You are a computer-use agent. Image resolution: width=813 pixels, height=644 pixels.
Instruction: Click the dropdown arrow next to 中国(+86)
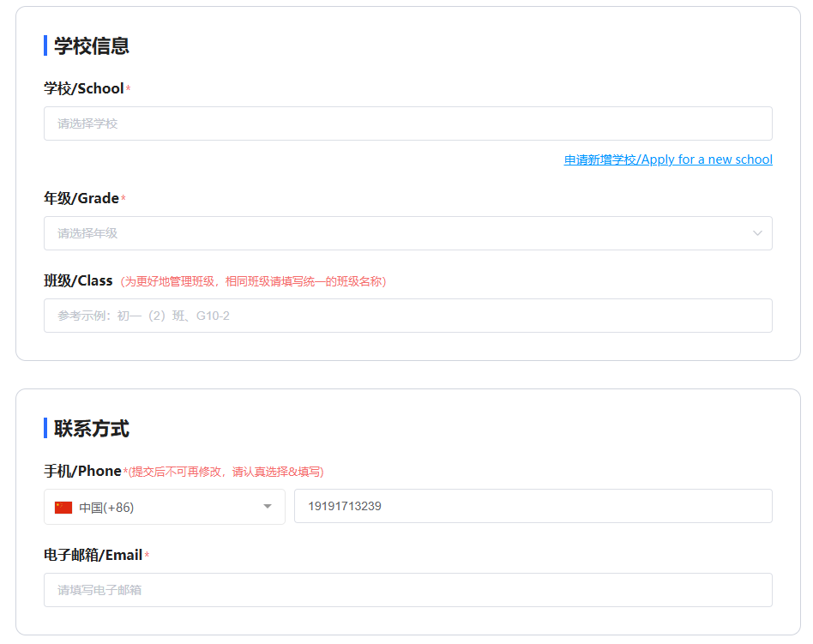(269, 506)
